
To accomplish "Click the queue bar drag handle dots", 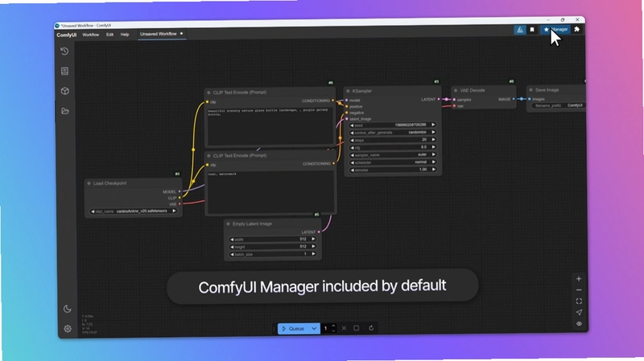I will point(275,329).
